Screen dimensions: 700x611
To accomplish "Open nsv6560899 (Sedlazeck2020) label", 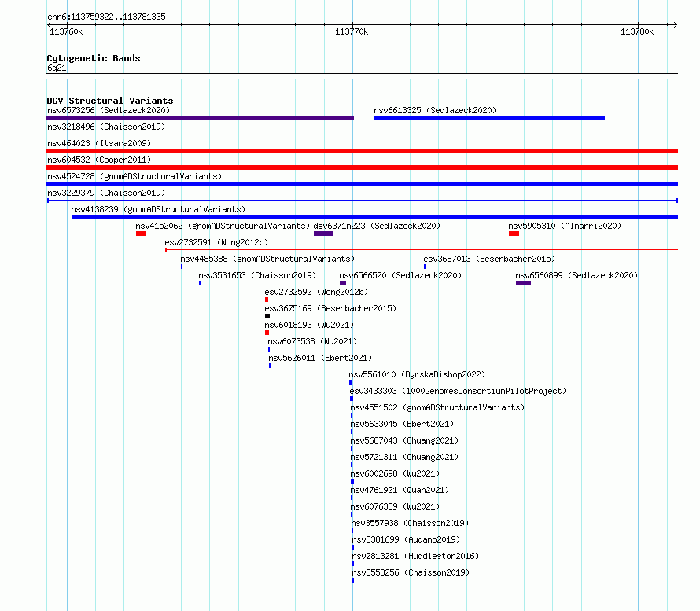I will (x=577, y=275).
